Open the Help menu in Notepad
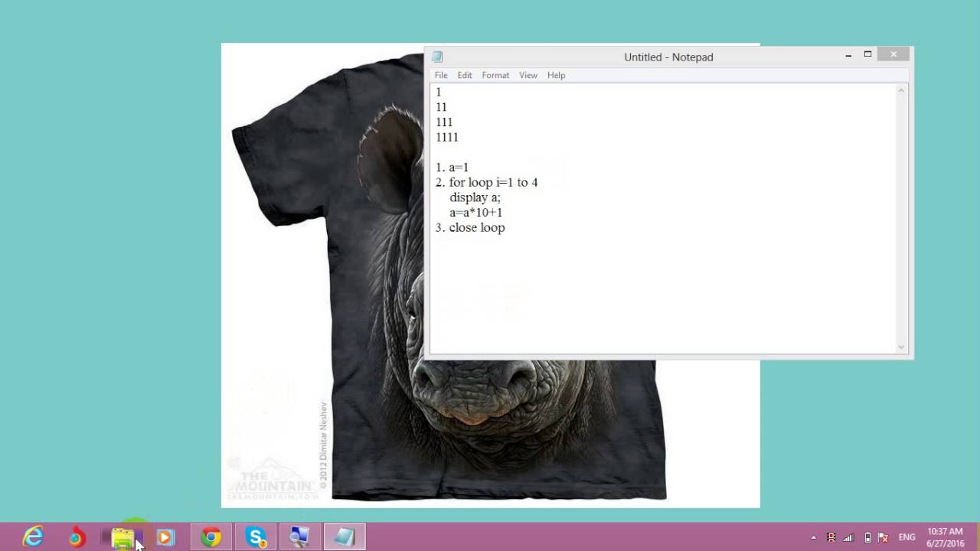The width and height of the screenshot is (980, 551). pyautogui.click(x=556, y=75)
